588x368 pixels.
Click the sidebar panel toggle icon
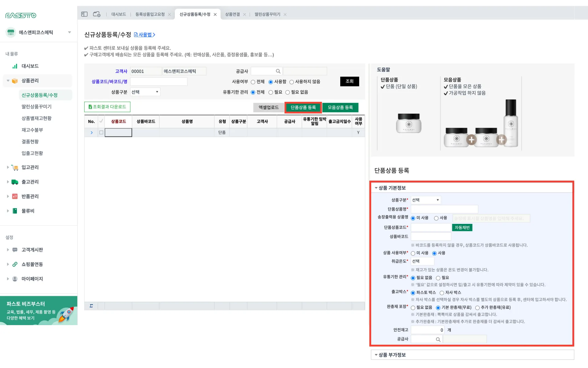click(84, 14)
